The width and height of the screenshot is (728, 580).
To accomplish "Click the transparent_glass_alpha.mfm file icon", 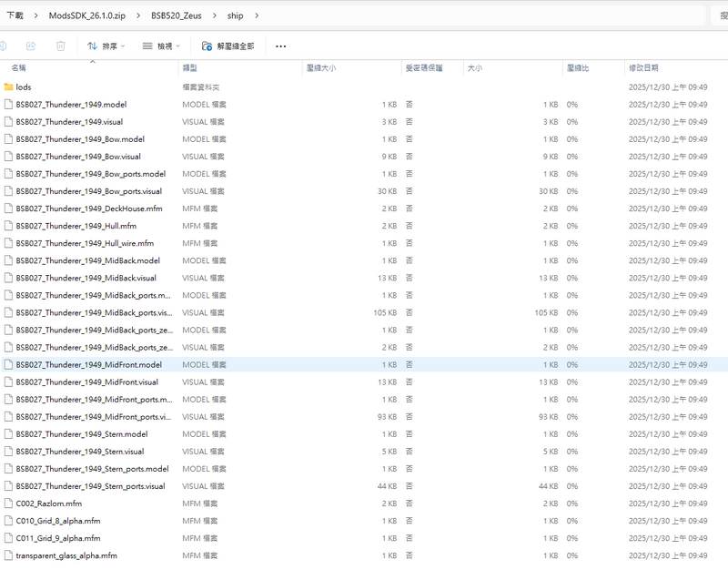I will pos(8,555).
